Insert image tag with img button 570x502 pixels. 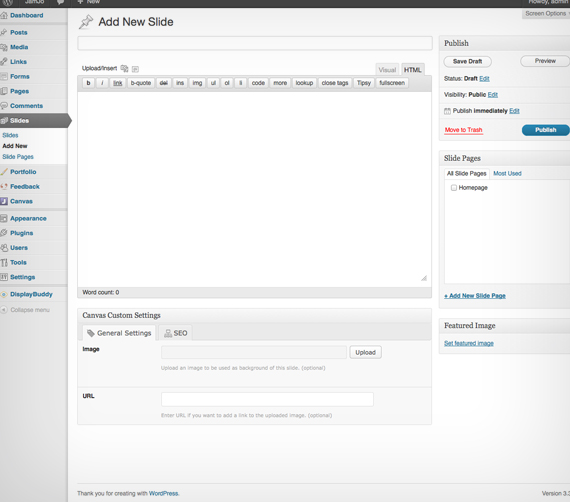[197, 83]
